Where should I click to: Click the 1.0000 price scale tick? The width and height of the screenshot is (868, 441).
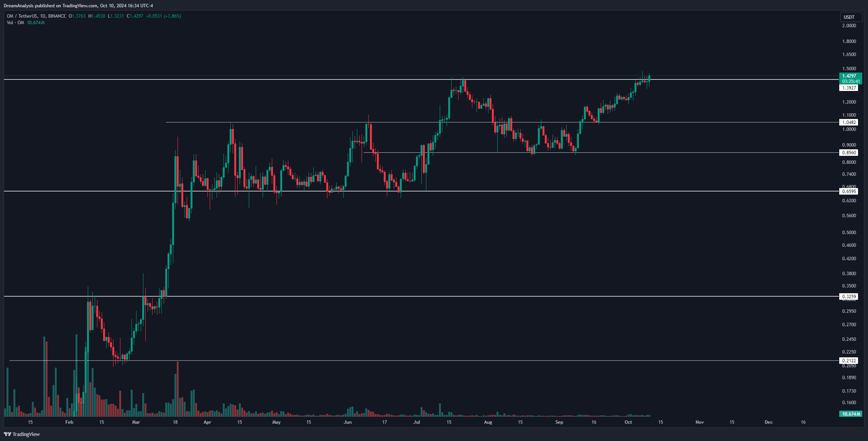849,129
